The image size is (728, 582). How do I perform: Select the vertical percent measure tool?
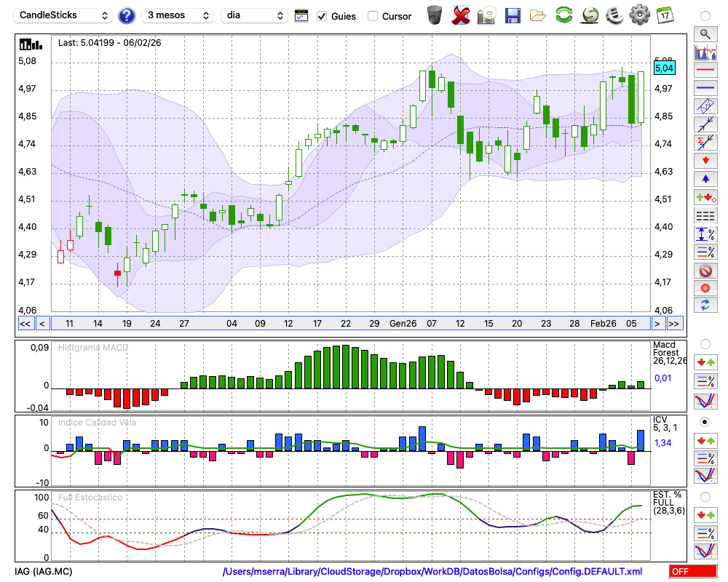pyautogui.click(x=705, y=234)
